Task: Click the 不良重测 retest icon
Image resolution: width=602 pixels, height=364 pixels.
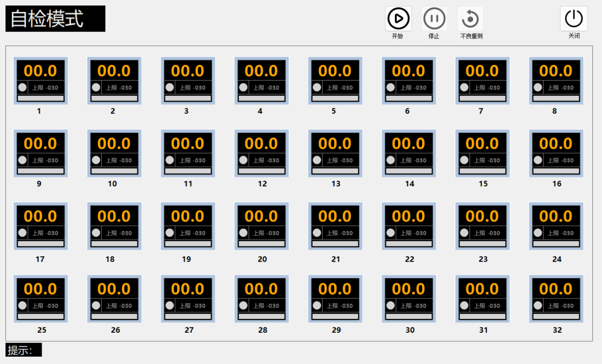Action: [x=470, y=19]
